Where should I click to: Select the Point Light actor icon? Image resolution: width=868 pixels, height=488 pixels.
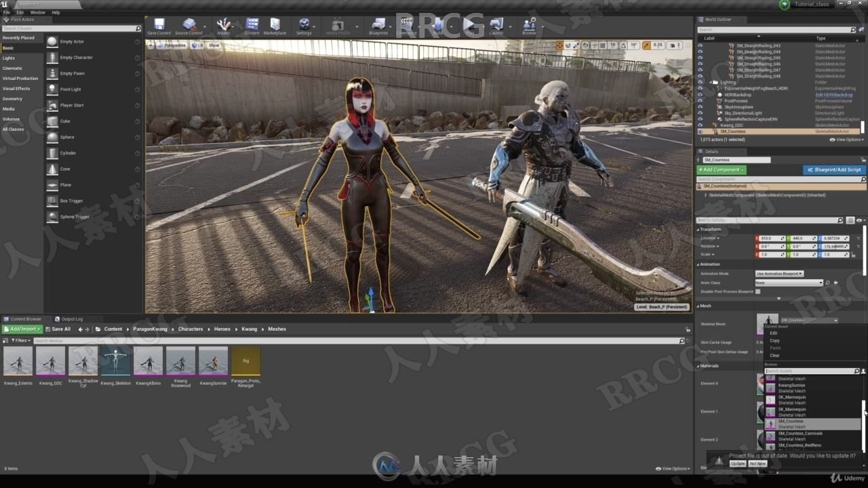pyautogui.click(x=52, y=89)
